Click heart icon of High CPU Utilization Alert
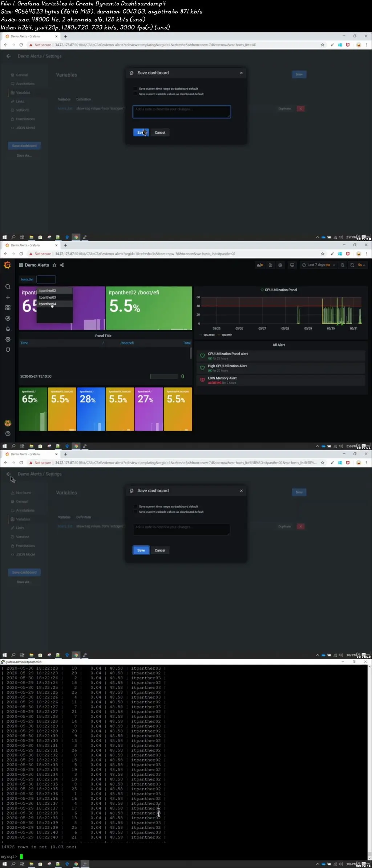 (202, 368)
